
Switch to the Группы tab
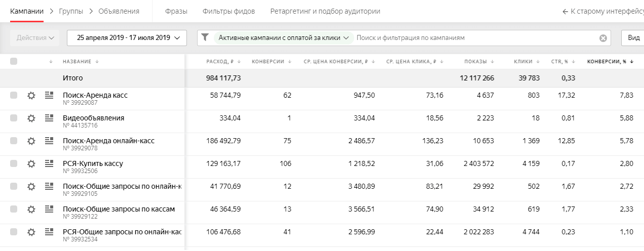point(71,11)
